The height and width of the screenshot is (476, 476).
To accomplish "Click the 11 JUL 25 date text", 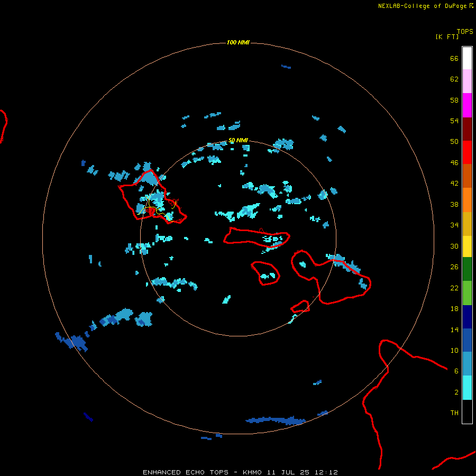I will 288,472.
